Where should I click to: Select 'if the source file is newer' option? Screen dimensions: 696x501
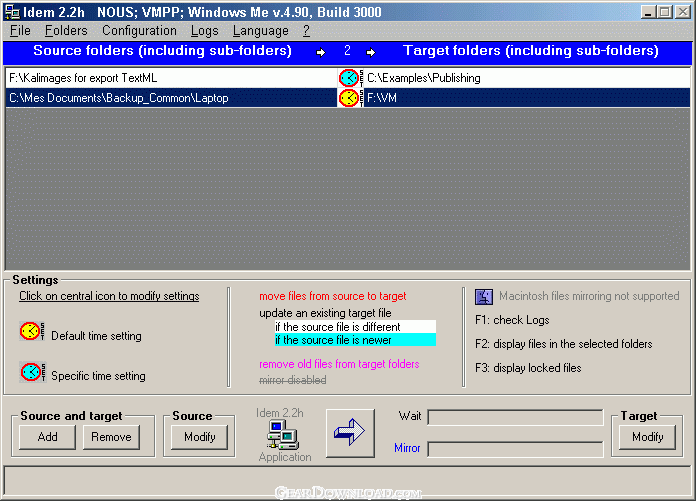pyautogui.click(x=355, y=340)
